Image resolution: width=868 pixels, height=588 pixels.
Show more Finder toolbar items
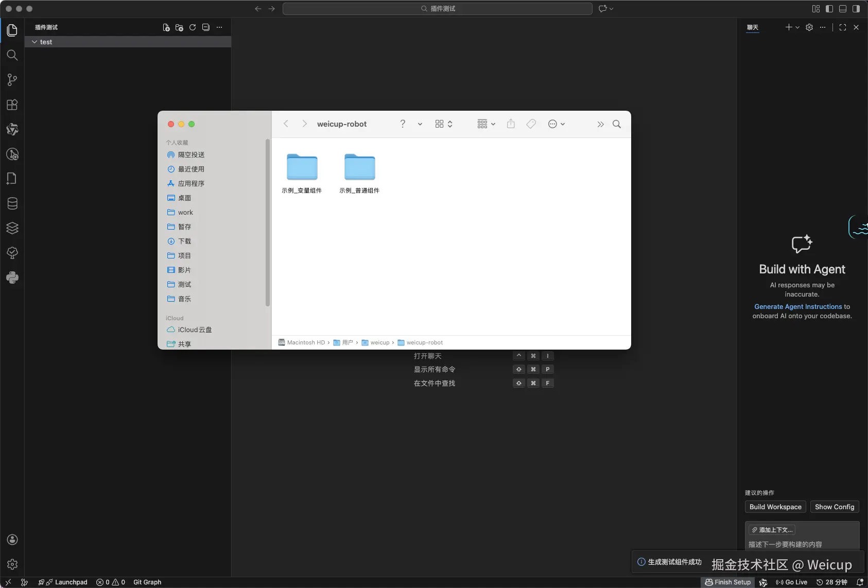pyautogui.click(x=600, y=124)
